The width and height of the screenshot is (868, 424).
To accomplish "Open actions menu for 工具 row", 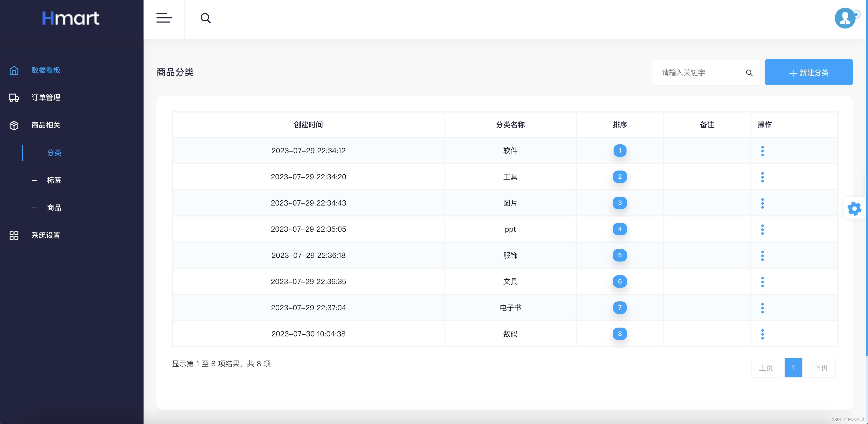I will click(762, 177).
